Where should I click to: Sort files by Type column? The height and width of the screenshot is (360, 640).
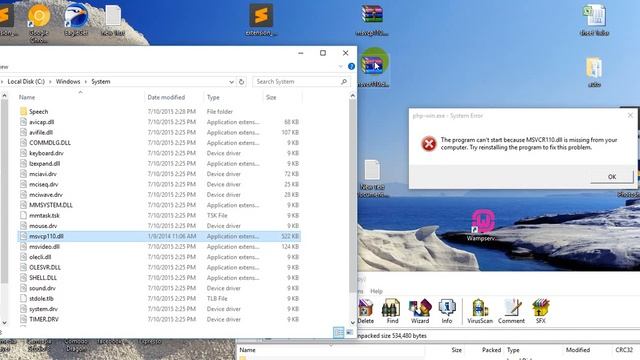[x=213, y=97]
